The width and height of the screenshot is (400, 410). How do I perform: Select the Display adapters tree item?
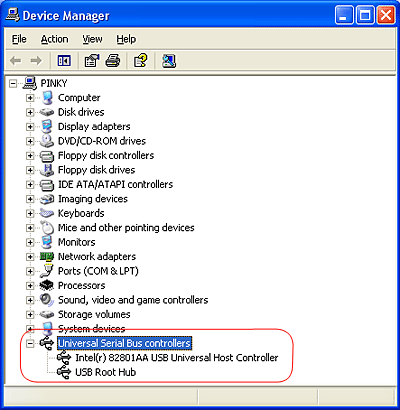coord(94,127)
